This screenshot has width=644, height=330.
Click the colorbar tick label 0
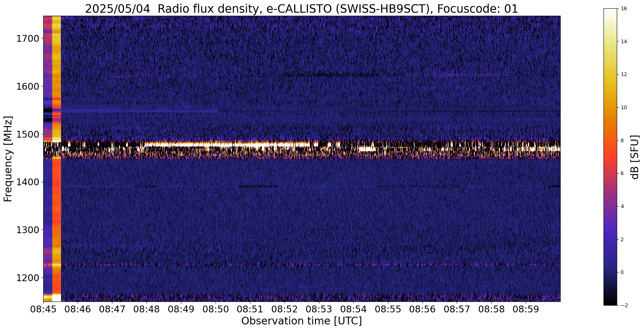[622, 272]
